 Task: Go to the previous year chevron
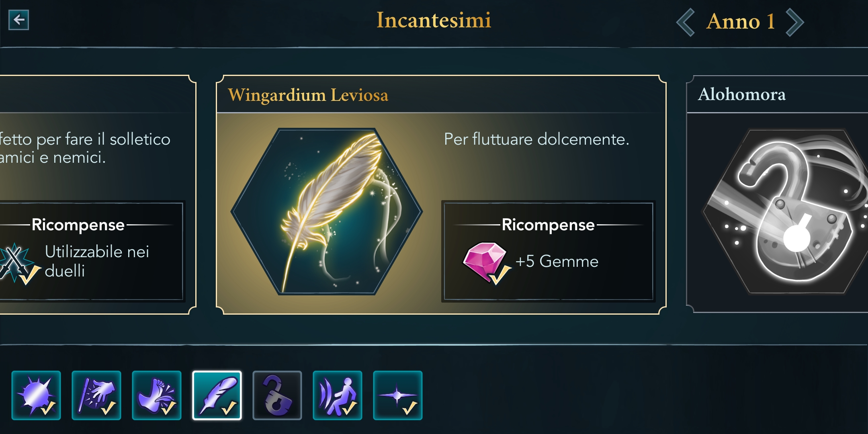pos(686,23)
